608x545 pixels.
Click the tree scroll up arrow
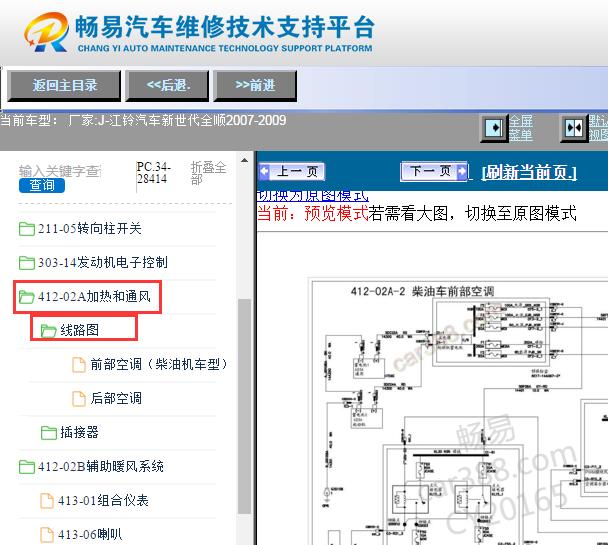[x=244, y=160]
